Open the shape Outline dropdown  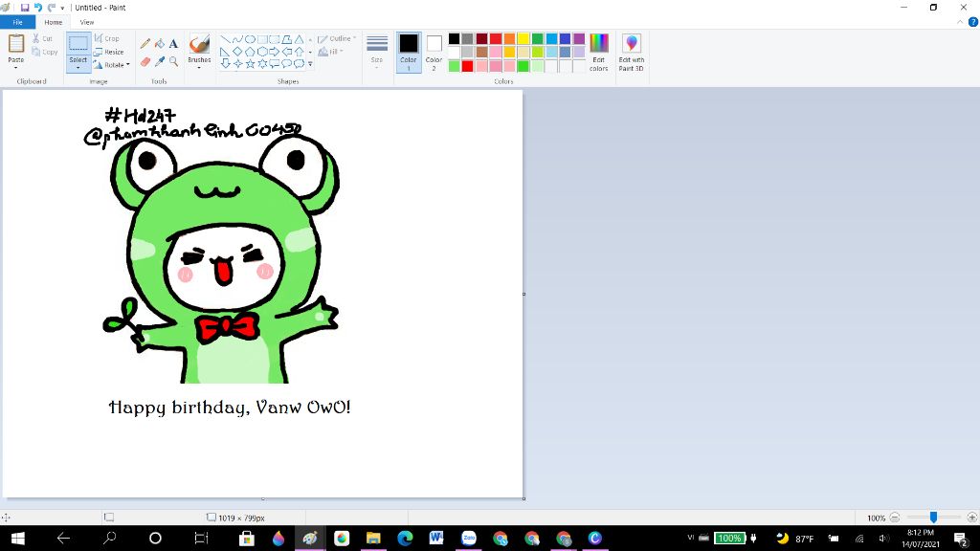pos(336,38)
